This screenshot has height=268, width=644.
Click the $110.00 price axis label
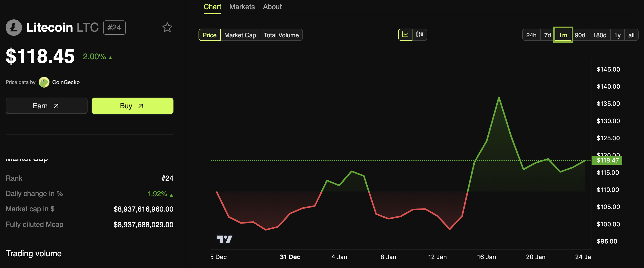[x=608, y=190]
